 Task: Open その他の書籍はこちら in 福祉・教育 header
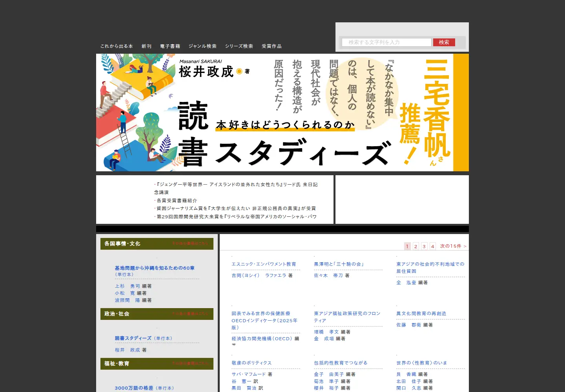coord(190,363)
